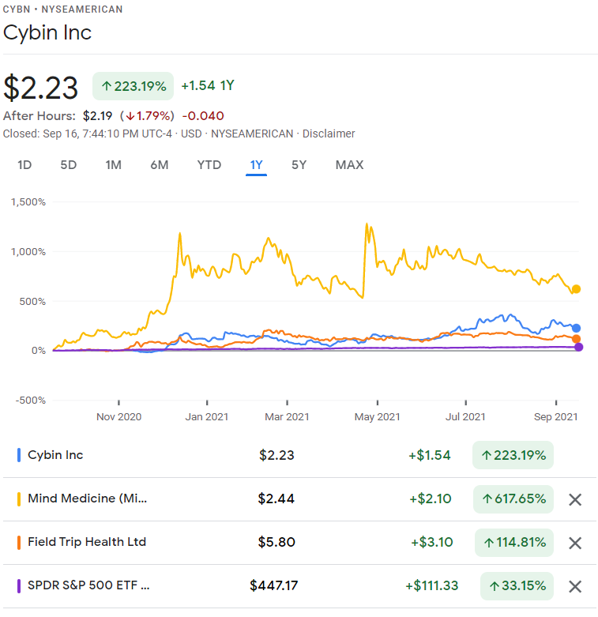
Task: Click the yellow color bar beside Mind Medicine
Action: 19,499
